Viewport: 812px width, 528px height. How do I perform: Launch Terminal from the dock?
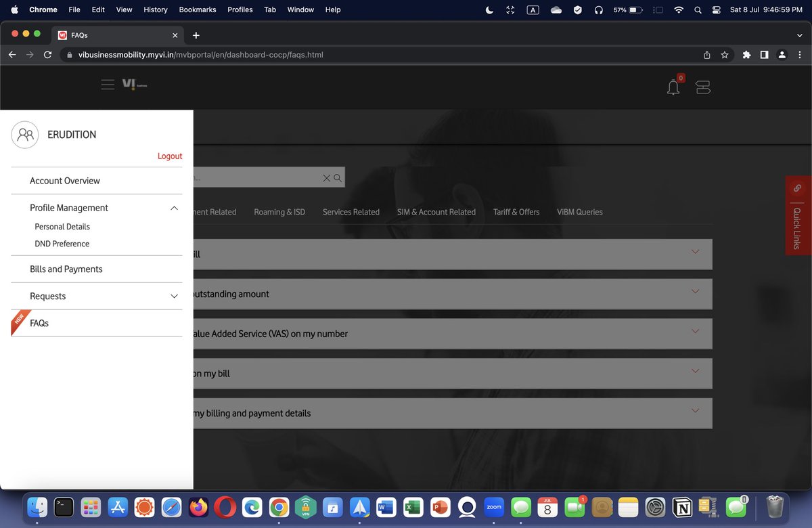64,507
